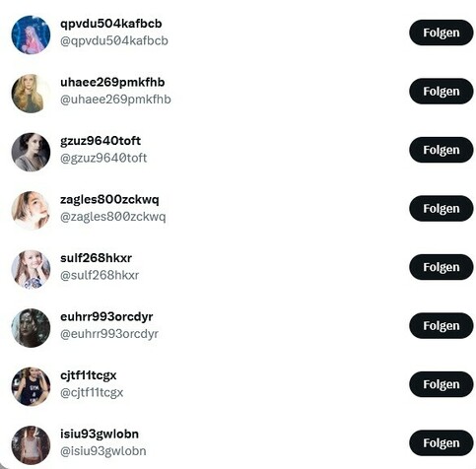476x469 pixels.
Task: Open qpvdu504kafbcb's profile picture
Action: click(x=31, y=34)
